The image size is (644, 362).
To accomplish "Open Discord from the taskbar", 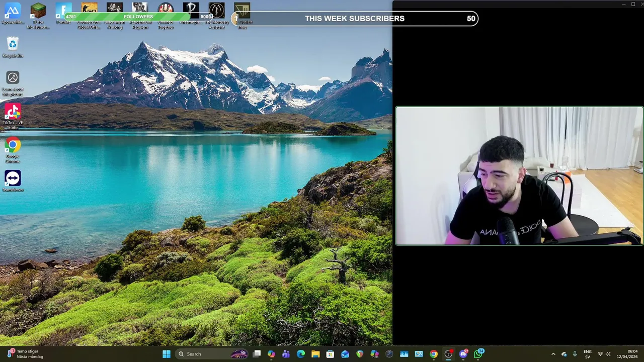I will click(x=463, y=354).
